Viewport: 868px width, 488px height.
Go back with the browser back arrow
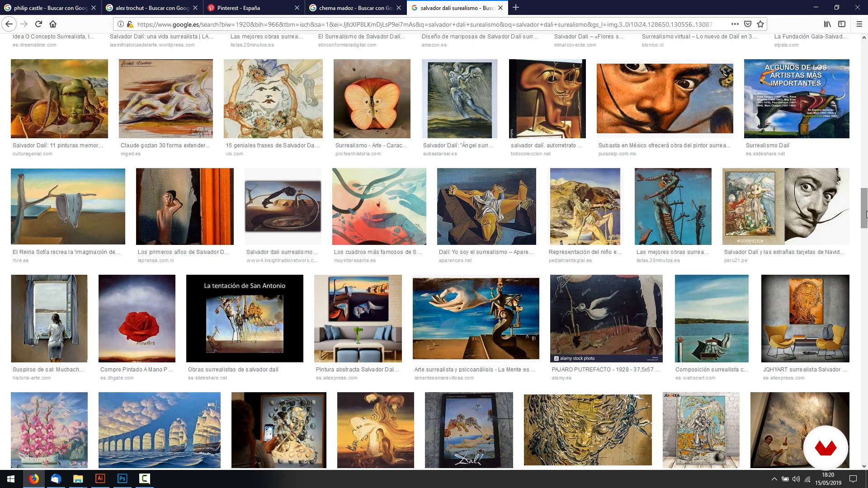(9, 24)
